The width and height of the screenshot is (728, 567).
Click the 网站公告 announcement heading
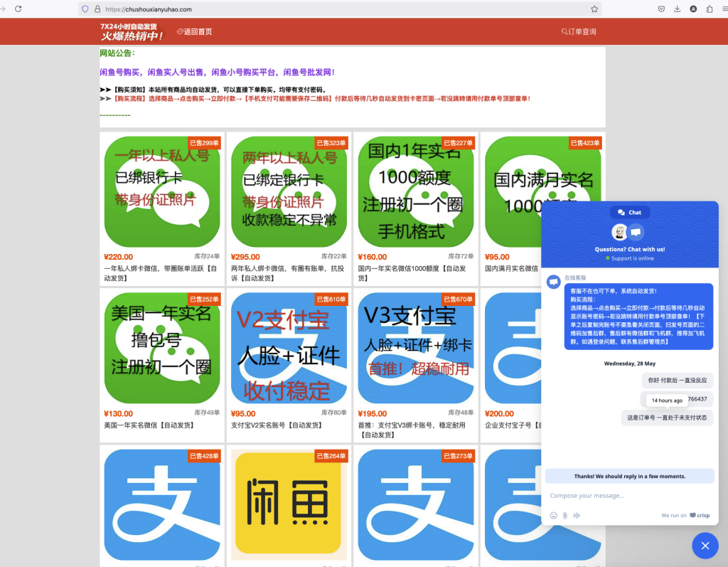117,53
